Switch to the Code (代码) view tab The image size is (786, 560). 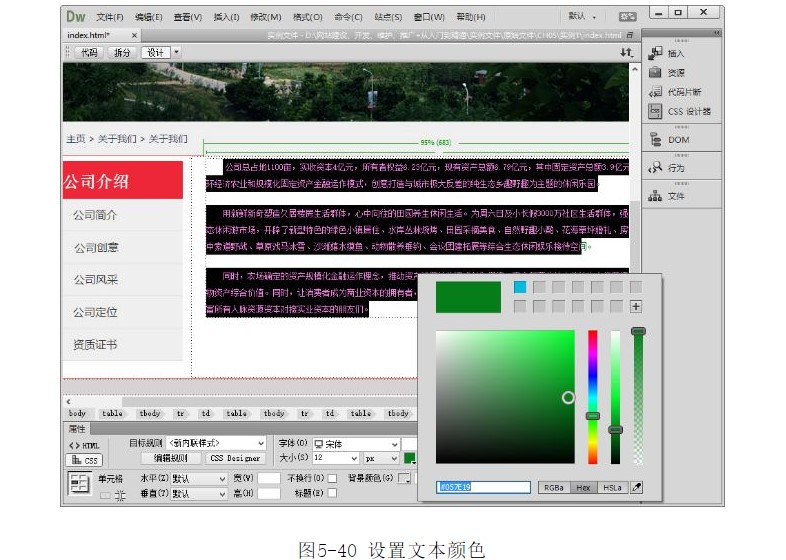click(x=89, y=52)
